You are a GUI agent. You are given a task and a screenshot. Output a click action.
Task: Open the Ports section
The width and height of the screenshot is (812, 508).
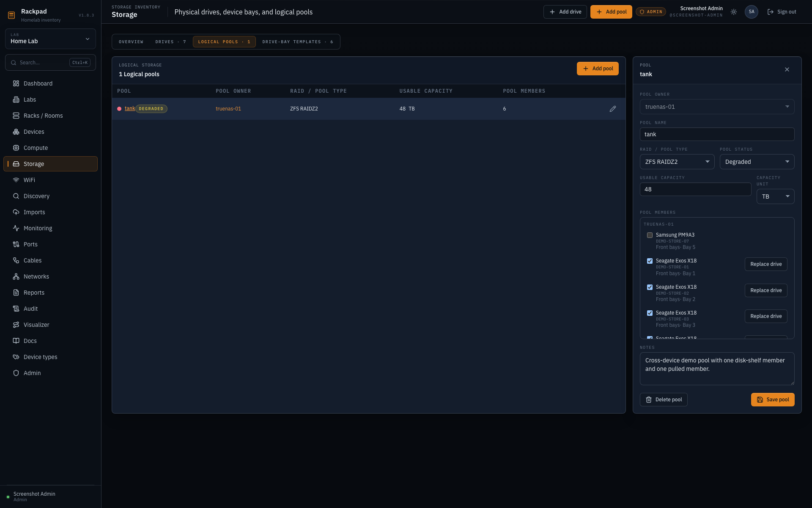click(x=50, y=244)
